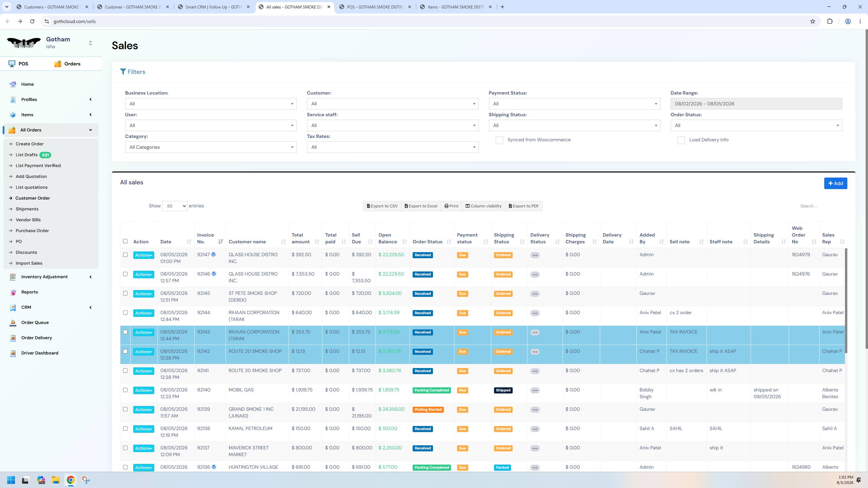Export the table to Excel
Viewport: 868px width, 488px height.
(421, 206)
